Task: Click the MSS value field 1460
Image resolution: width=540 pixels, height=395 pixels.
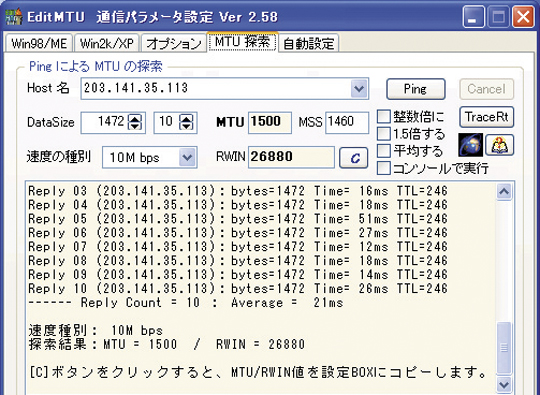Action: 347,122
